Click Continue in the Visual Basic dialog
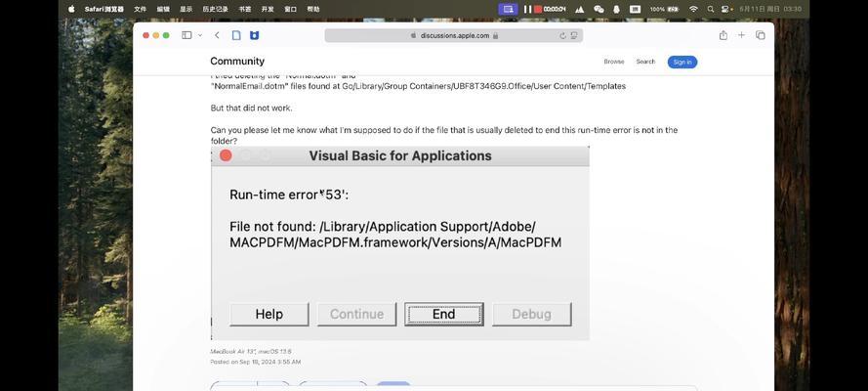Image resolution: width=868 pixels, height=391 pixels. 356,315
